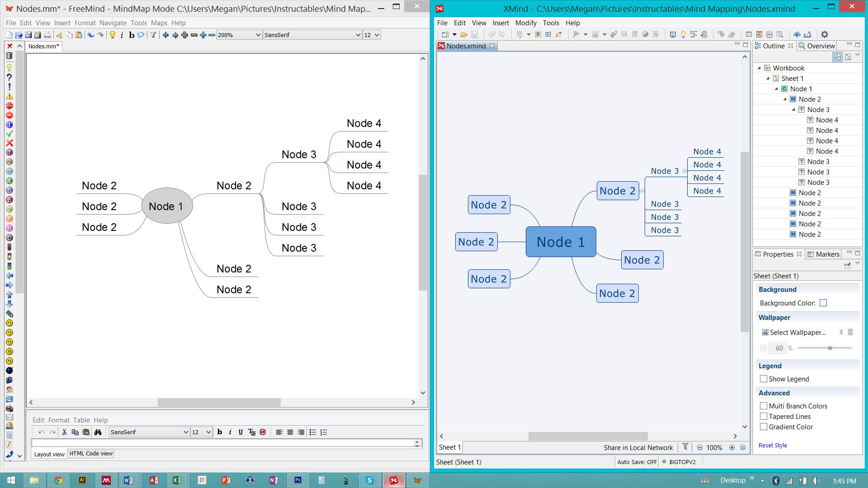Add a hyperlink with XMind's globe icon
This screenshot has width=868, height=488.
(645, 34)
